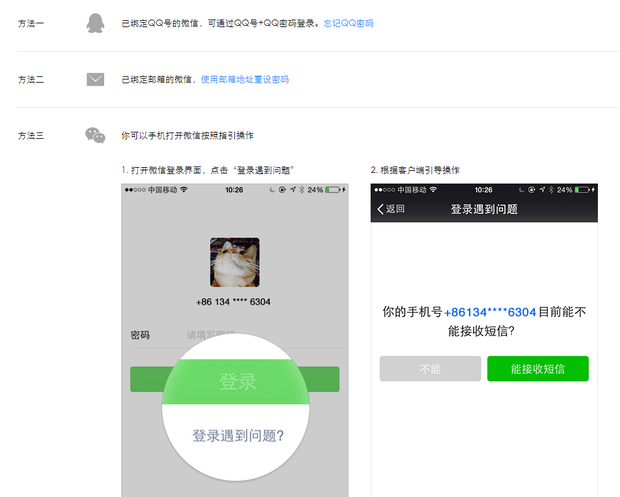Click Wi-Fi icon in left phone status bar
Screen dimensions: 620x497
(x=184, y=189)
